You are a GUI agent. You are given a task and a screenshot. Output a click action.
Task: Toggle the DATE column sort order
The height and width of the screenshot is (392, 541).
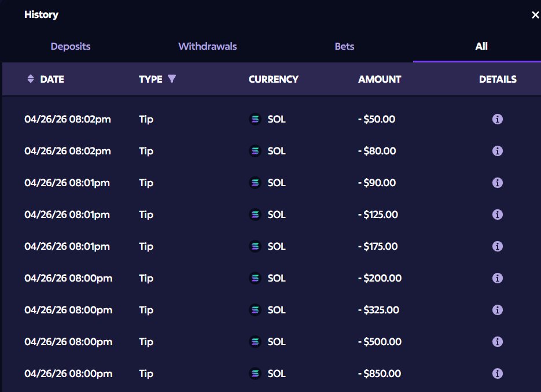point(30,79)
